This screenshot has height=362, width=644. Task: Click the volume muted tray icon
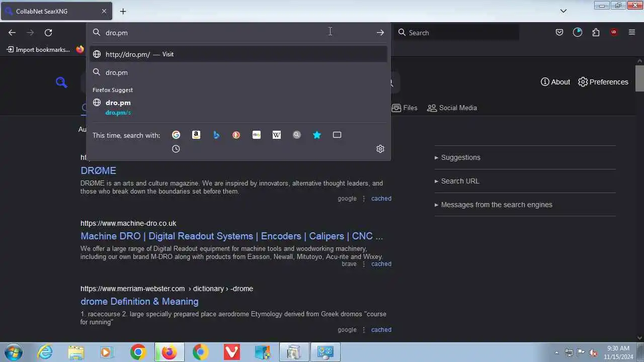coord(593,352)
